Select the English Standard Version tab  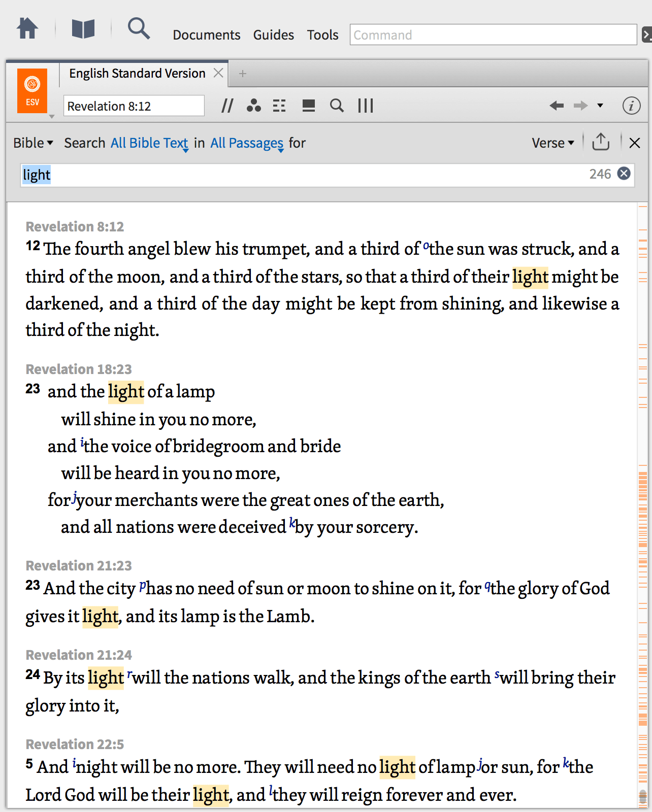137,74
